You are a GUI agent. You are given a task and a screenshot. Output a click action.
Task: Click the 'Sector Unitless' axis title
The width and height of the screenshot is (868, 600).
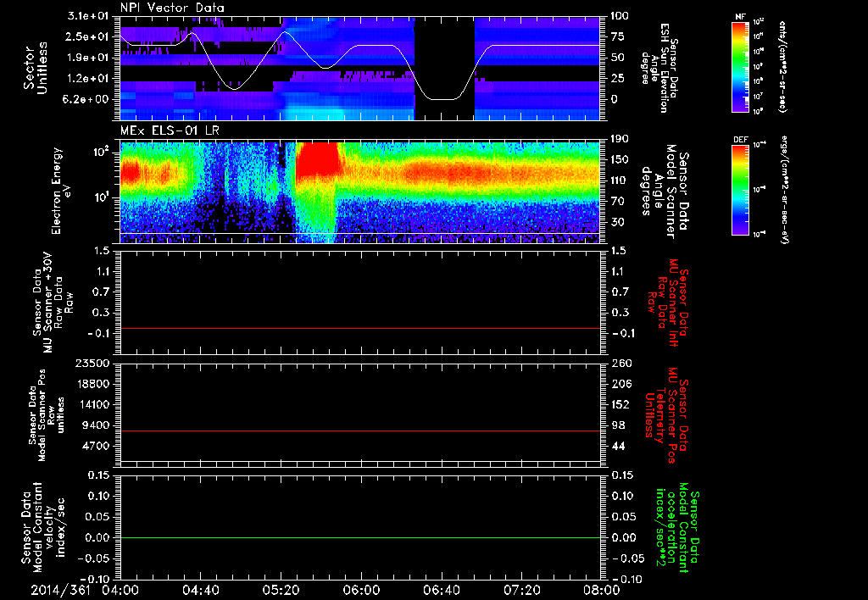tap(36, 68)
